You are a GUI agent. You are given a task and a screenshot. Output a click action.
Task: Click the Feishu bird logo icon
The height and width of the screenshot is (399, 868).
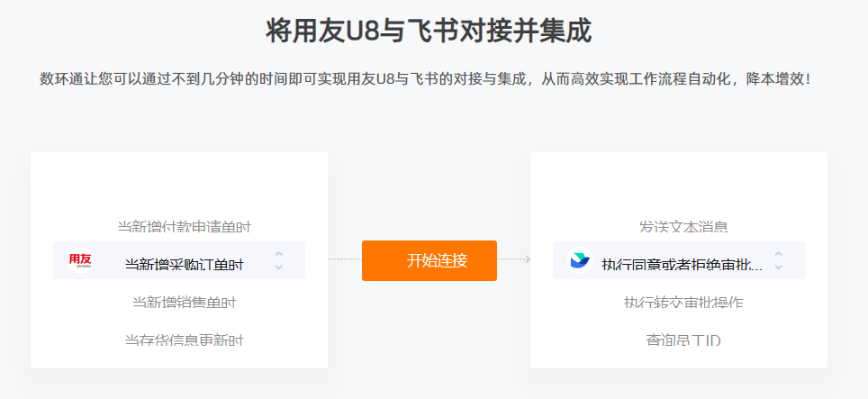click(x=579, y=261)
